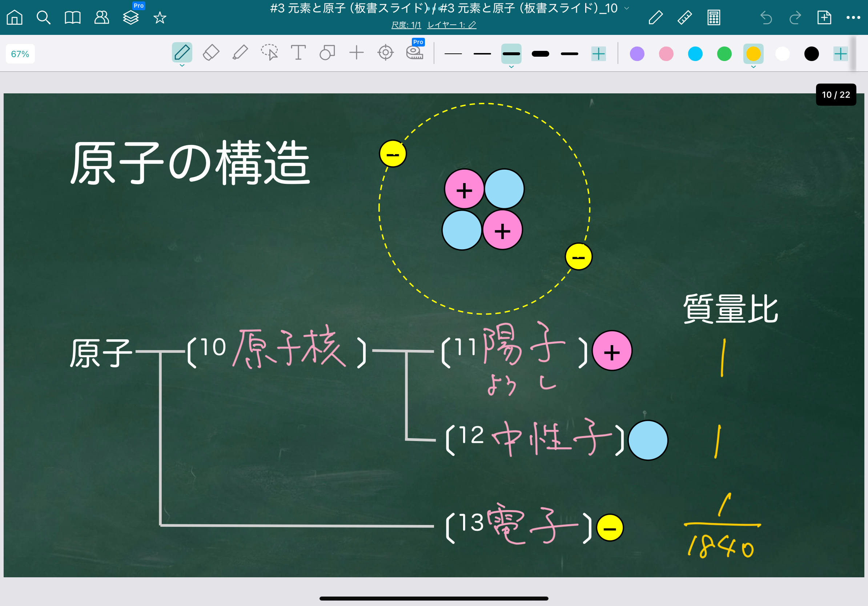Select the Lasso selection tool
This screenshot has height=606, width=868.
tap(269, 53)
